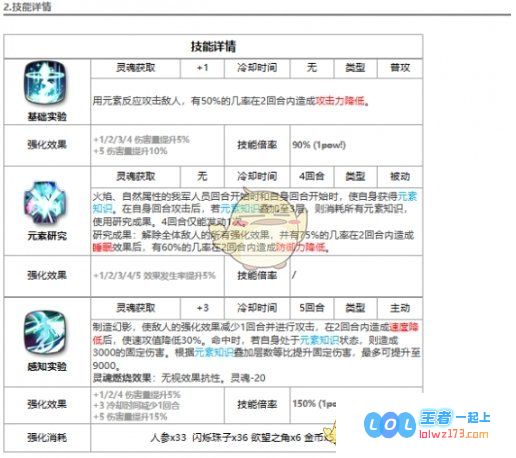Click the LOL blue circle logo

click(390, 425)
